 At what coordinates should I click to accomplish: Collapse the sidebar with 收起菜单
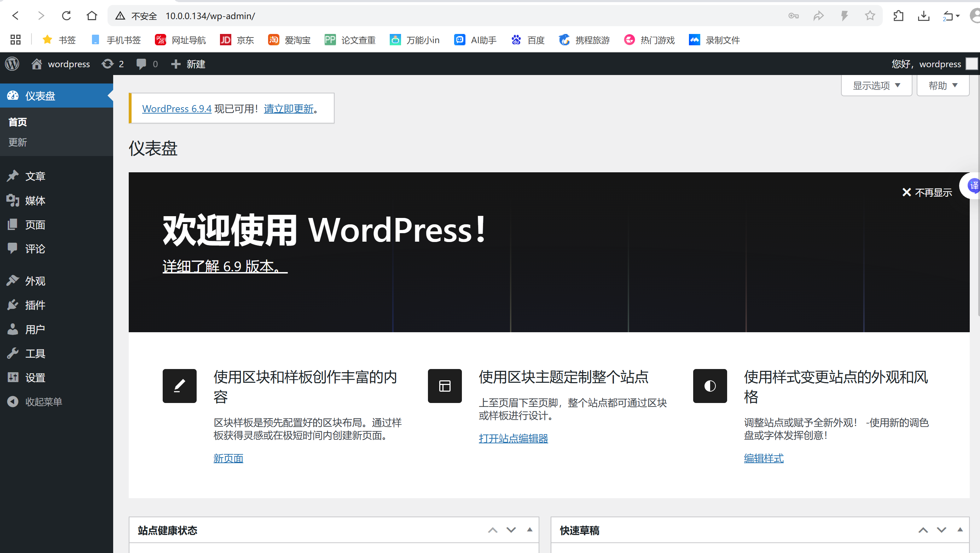click(x=57, y=402)
